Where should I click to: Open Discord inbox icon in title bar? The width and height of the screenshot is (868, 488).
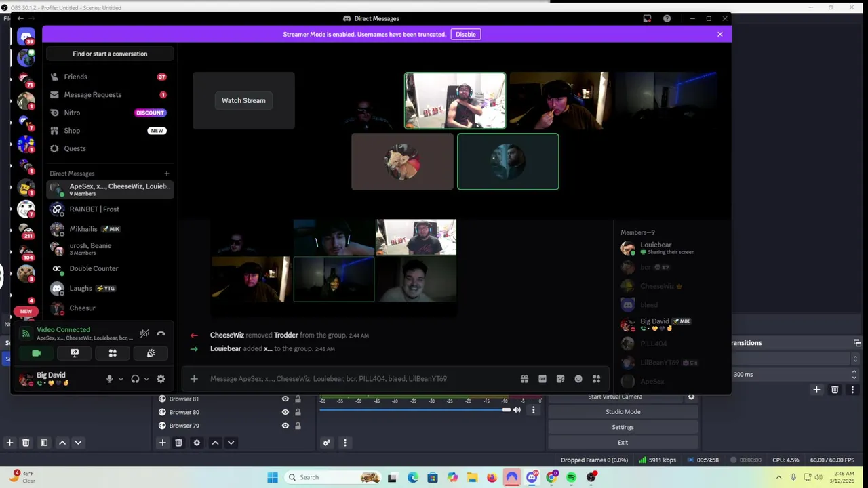[x=647, y=18]
